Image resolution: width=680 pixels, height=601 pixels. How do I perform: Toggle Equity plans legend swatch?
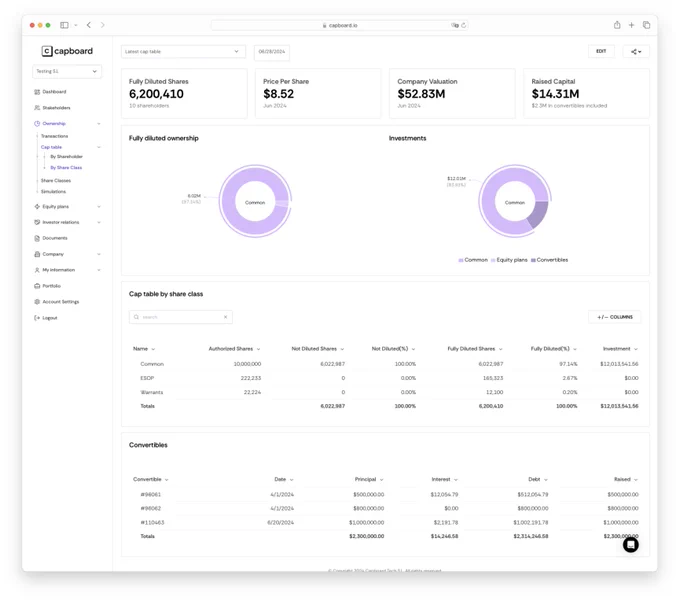(x=493, y=260)
